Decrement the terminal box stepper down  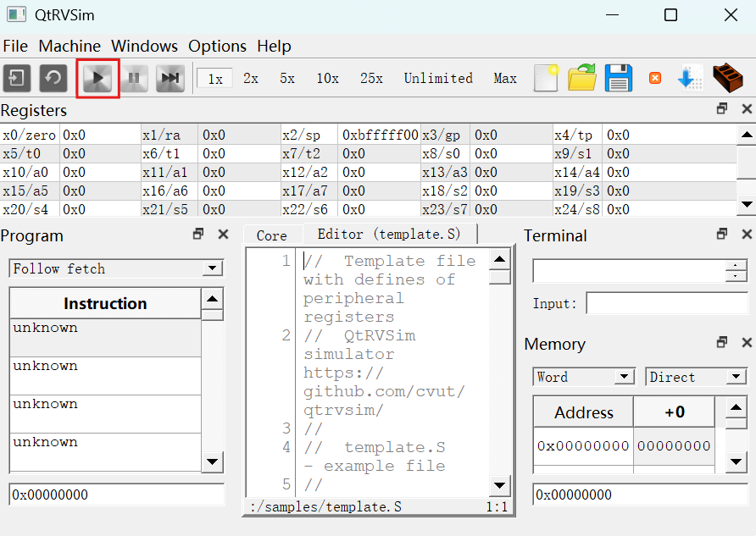(736, 276)
